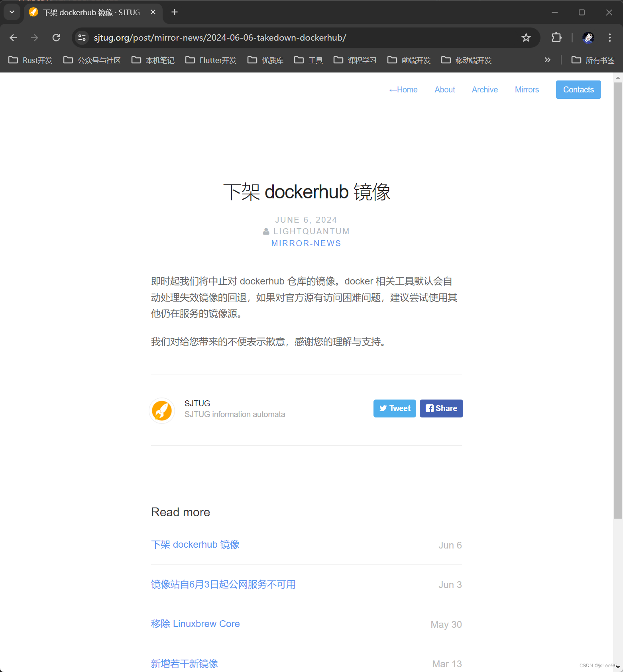Viewport: 623px width, 672px height.
Task: Share the post via Tweet button
Action: tap(395, 408)
